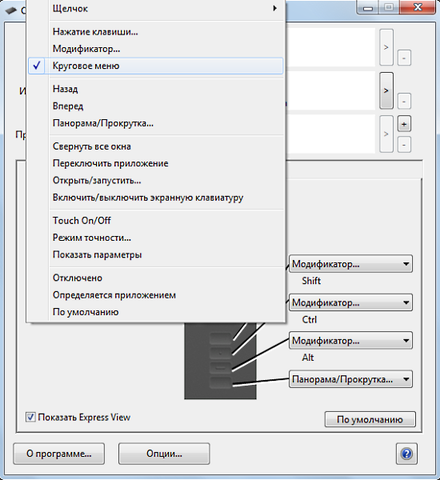Viewport: 440px width, 480px height.
Task: Click the Опции button
Action: [x=164, y=454]
